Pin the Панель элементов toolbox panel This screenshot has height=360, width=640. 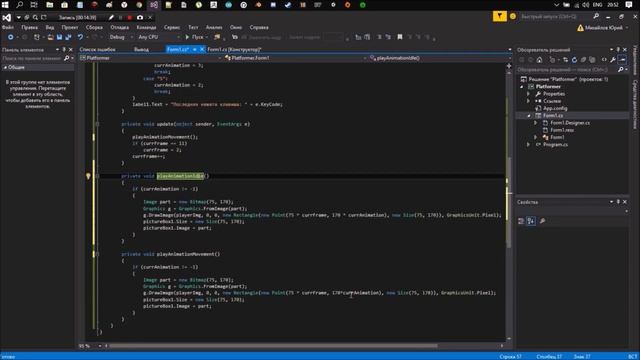pyautogui.click(x=64, y=49)
